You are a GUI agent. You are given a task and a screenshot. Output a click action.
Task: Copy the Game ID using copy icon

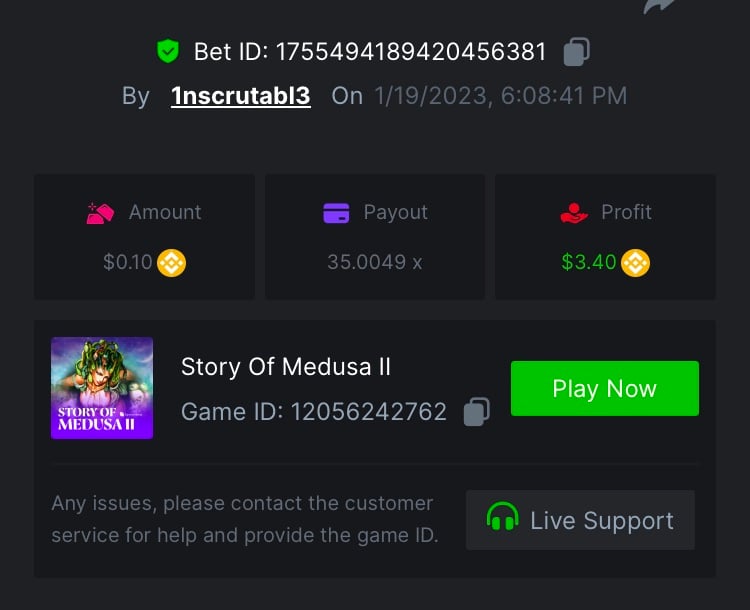pos(477,412)
